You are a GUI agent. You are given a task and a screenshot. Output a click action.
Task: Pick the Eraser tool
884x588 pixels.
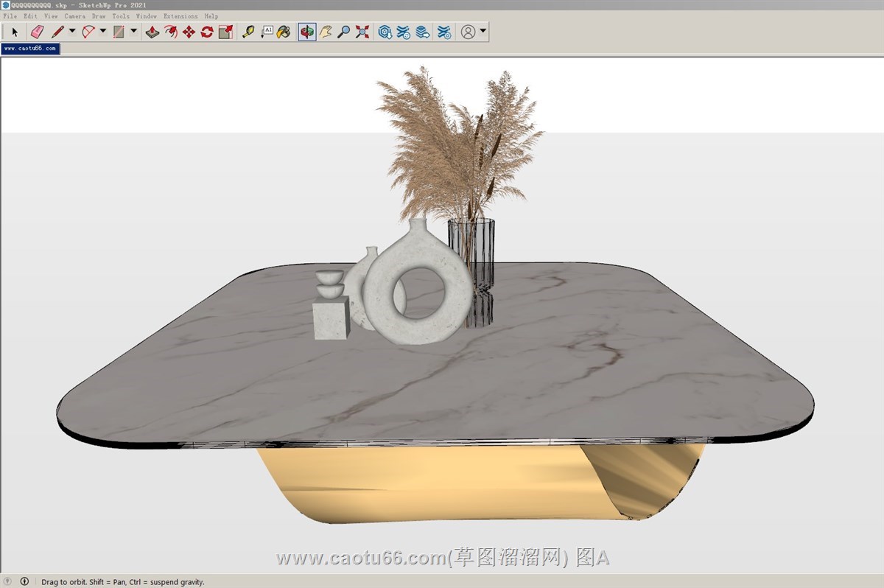tap(37, 32)
